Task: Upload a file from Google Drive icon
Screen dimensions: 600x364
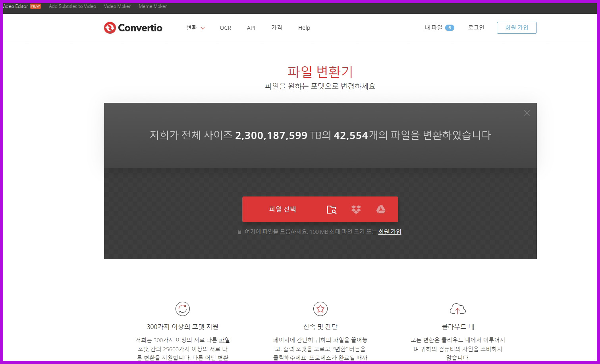Action: pyautogui.click(x=381, y=209)
